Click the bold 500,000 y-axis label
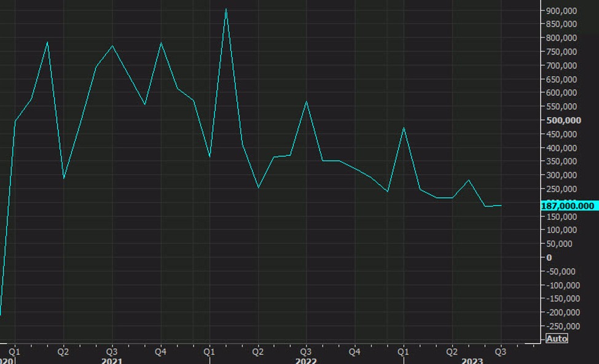Viewport: 599px width, 364px height. [x=563, y=120]
